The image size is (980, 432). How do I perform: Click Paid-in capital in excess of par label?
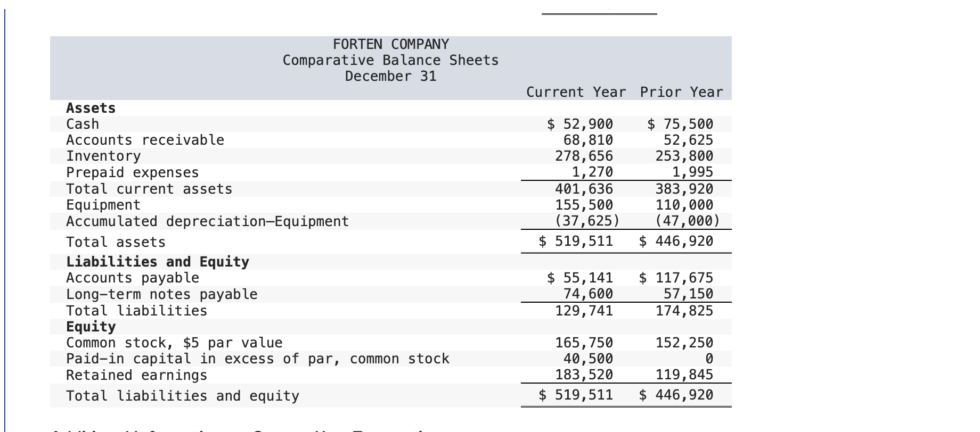click(x=258, y=359)
